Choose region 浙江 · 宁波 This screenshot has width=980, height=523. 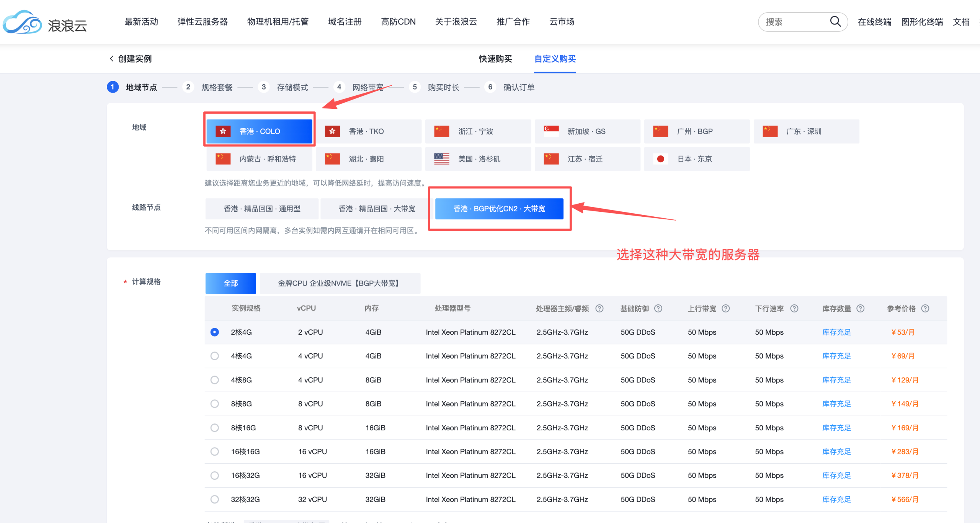coord(478,131)
